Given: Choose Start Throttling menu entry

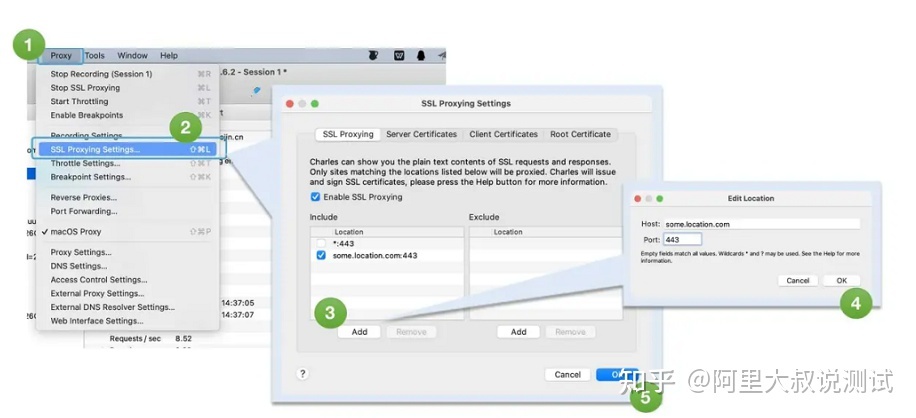Looking at the screenshot, I should pos(127,102).
